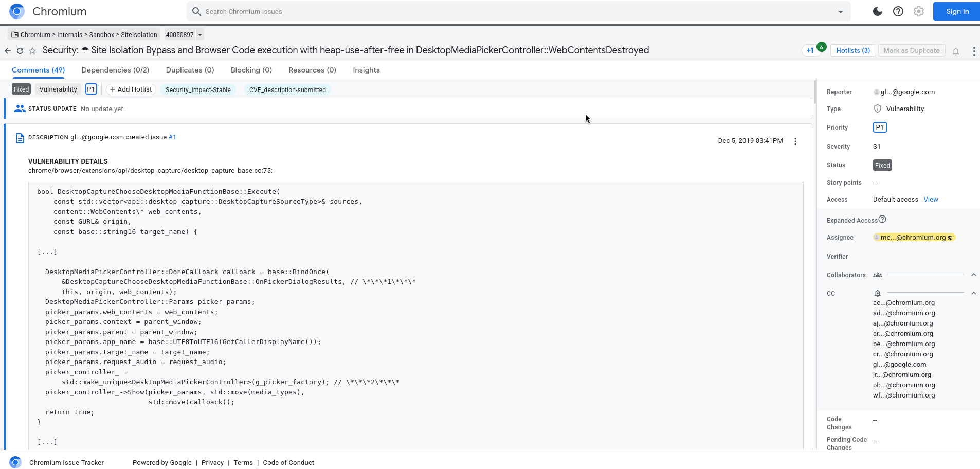Image resolution: width=980 pixels, height=469 pixels.
Task: Click the Collaborators group icon
Action: point(878,275)
